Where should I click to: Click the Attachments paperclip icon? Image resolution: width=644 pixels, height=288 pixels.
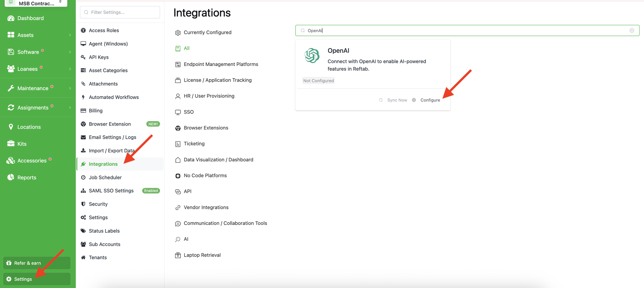(x=83, y=84)
